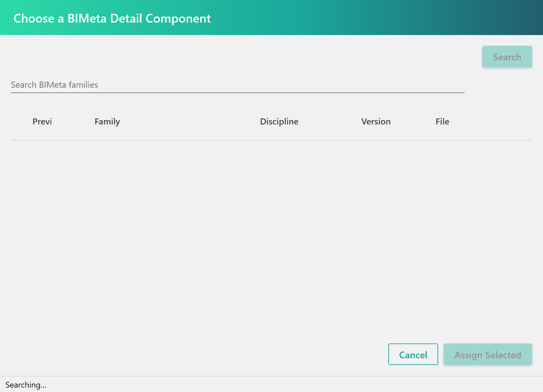Focus the Search BIMeta families field

[238, 85]
